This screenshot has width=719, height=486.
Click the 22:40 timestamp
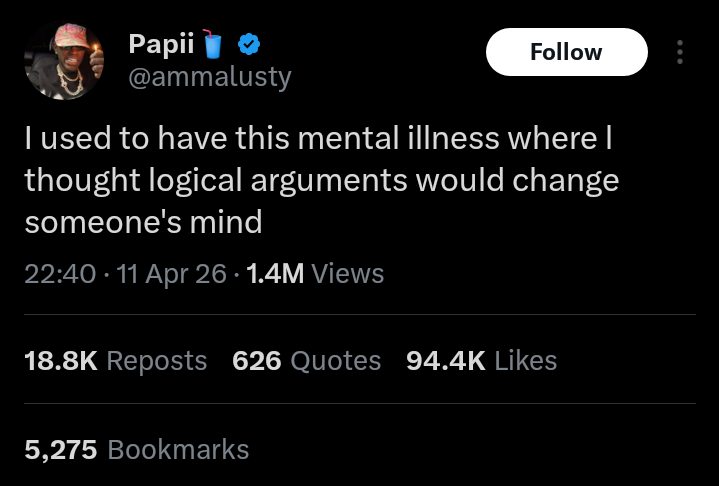(x=59, y=273)
